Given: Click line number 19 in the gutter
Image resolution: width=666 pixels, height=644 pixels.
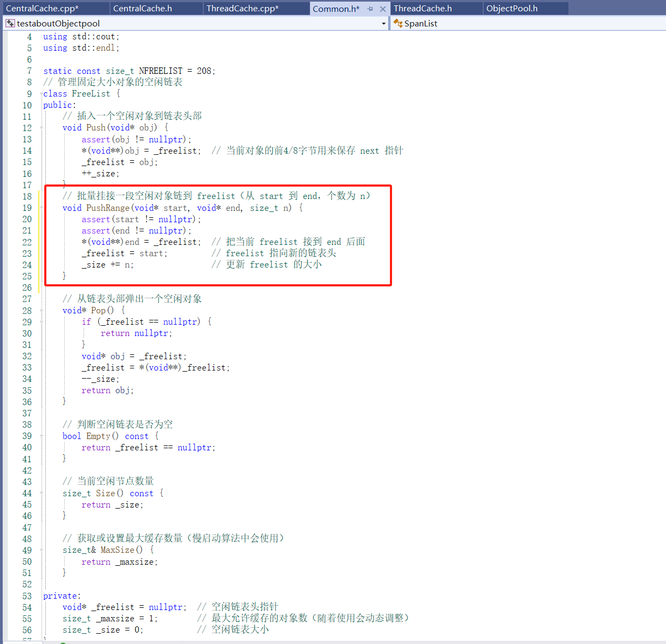Looking at the screenshot, I should [27, 208].
